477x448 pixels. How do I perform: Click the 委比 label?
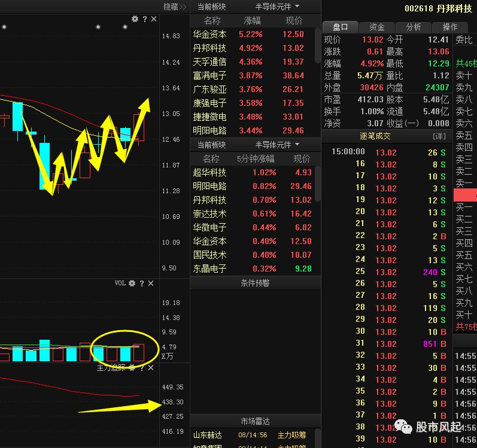point(464,39)
